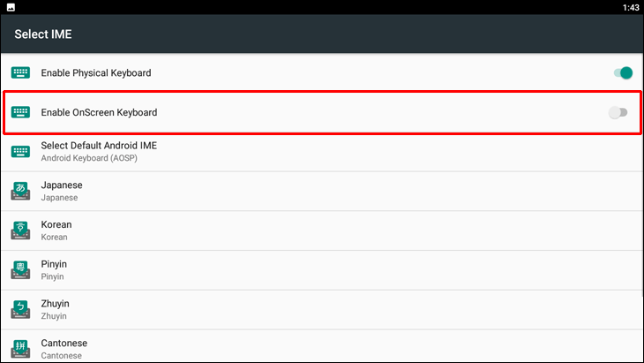
Task: Click the Enable OnScreen Keyboard label
Action: coord(99,112)
